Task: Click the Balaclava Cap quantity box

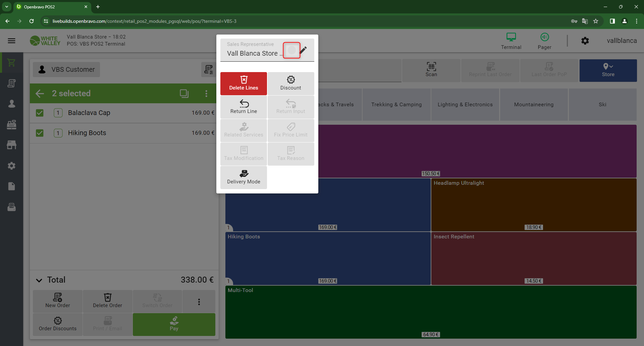Action: coord(58,113)
